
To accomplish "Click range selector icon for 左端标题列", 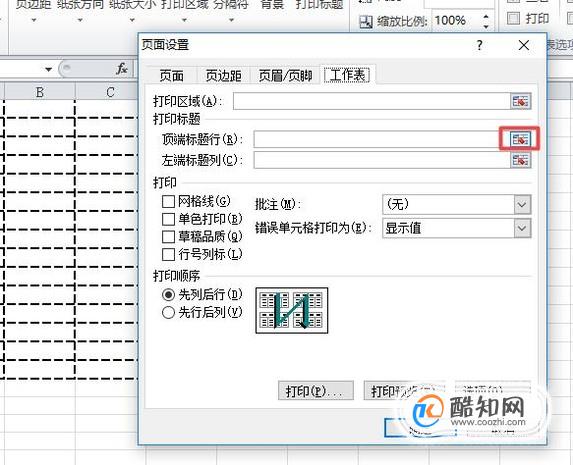I will pyautogui.click(x=520, y=160).
